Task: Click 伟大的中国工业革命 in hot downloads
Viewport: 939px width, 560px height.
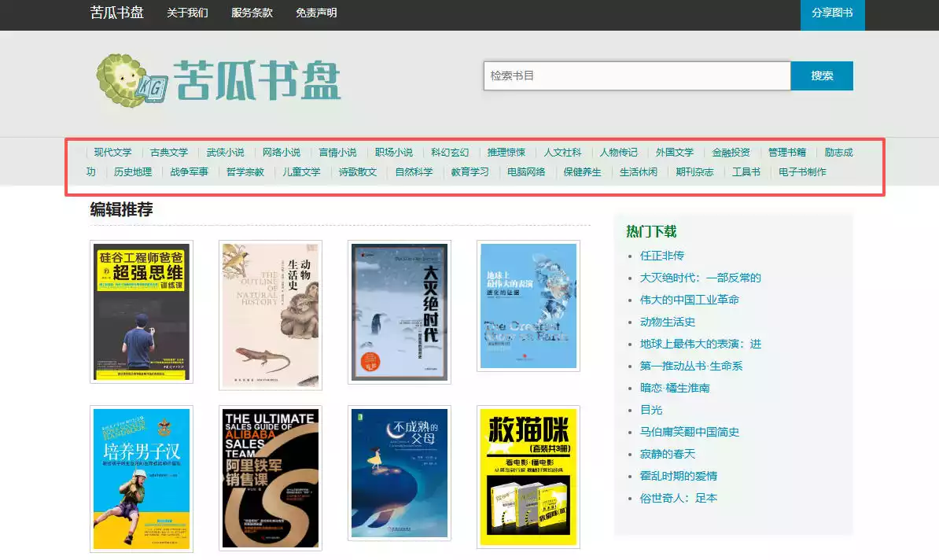Action: [x=689, y=300]
